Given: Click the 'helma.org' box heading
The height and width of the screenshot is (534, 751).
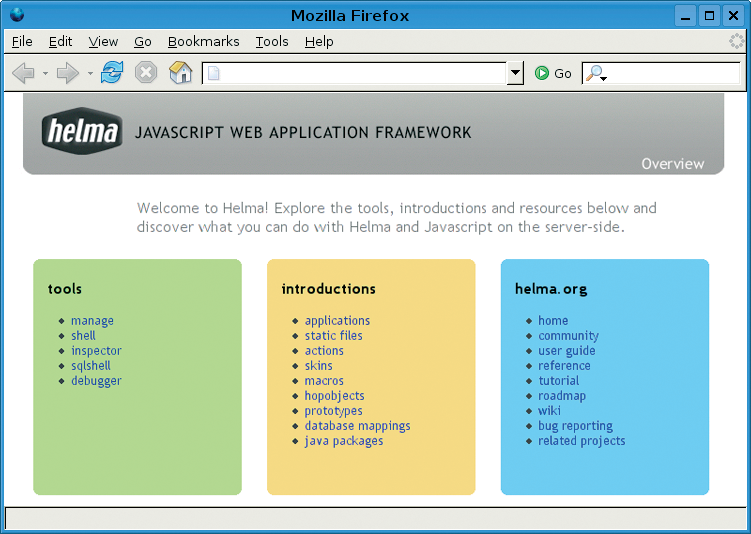Looking at the screenshot, I should [x=551, y=289].
